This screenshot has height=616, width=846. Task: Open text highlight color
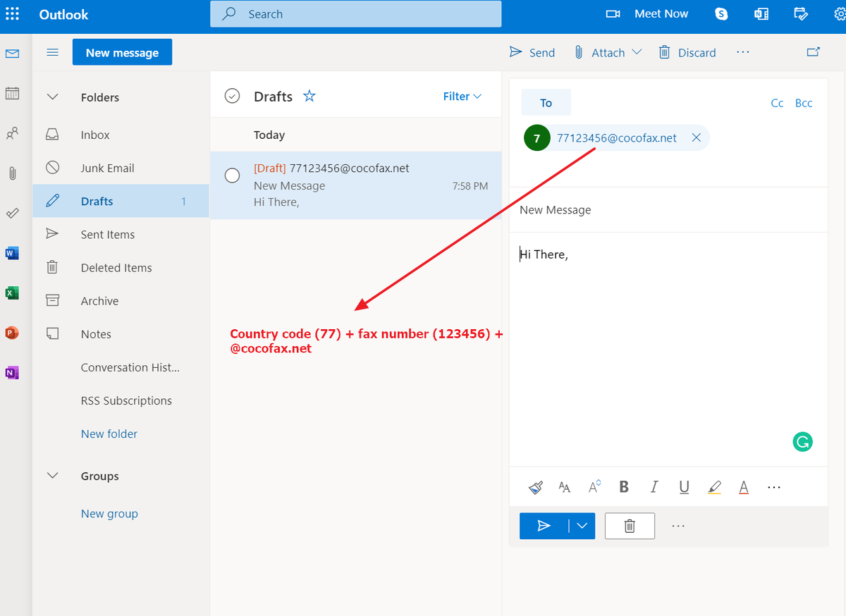[714, 487]
